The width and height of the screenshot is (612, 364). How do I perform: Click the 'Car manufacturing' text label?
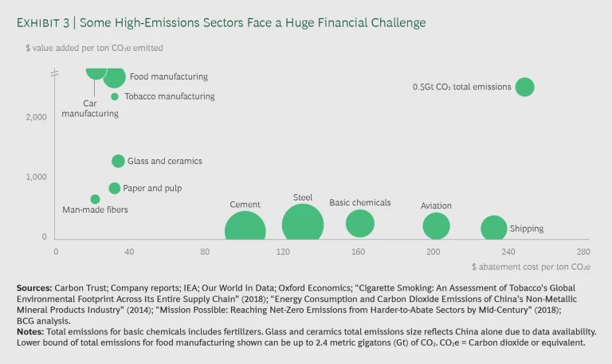click(x=90, y=108)
